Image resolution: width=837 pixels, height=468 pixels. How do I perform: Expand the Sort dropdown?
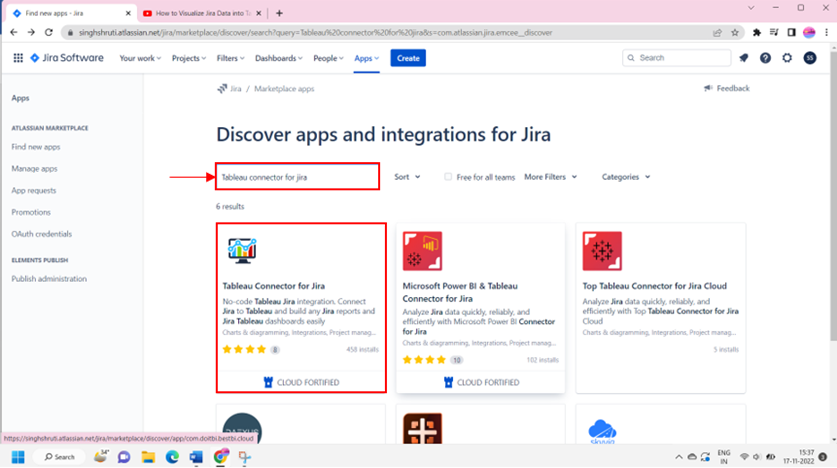coord(407,177)
